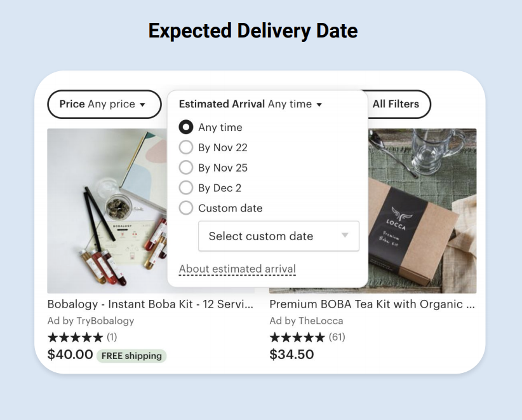Select delivery By Nov 25
The image size is (522, 420).
click(186, 168)
